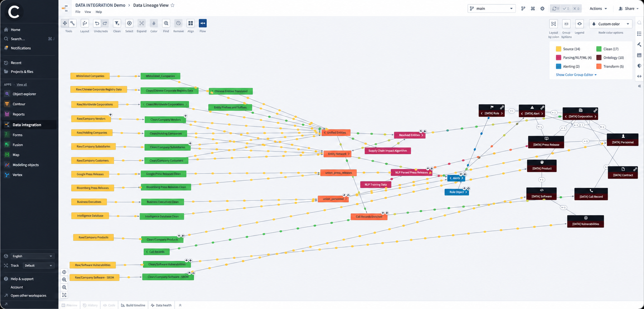Click the dark red Ontology color swatch

(x=599, y=58)
